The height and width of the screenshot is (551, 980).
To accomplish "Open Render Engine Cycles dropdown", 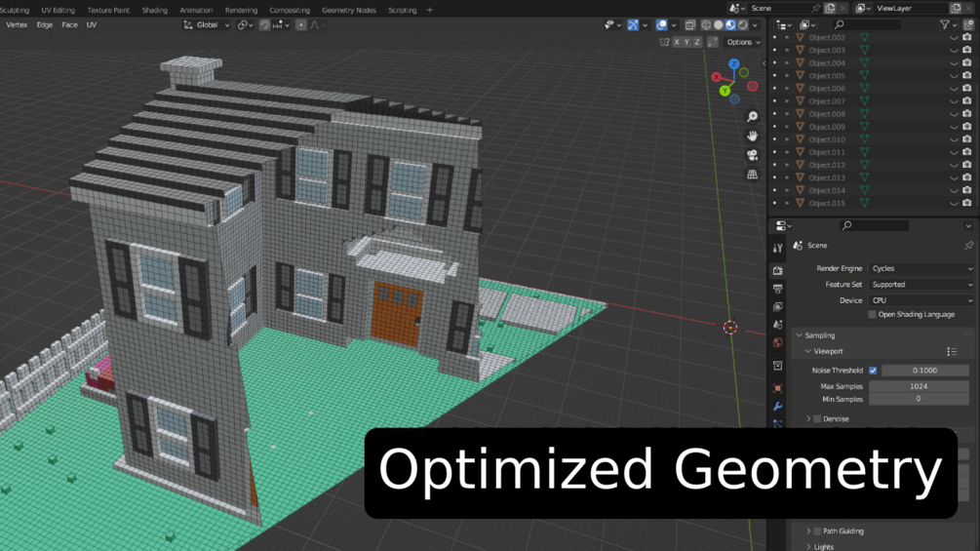I will point(921,268).
